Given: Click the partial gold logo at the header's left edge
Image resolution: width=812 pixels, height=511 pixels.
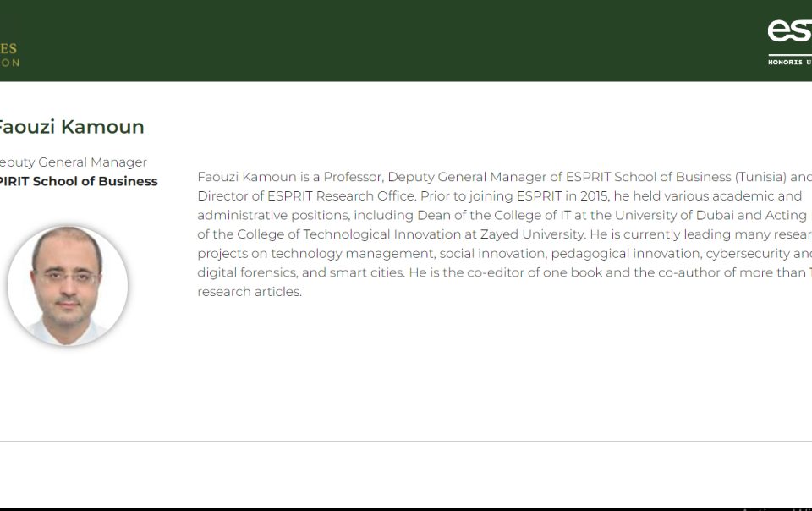Looking at the screenshot, I should click(9, 55).
